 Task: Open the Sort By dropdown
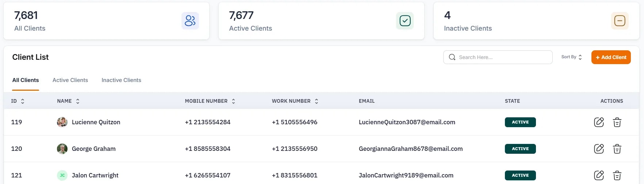572,57
